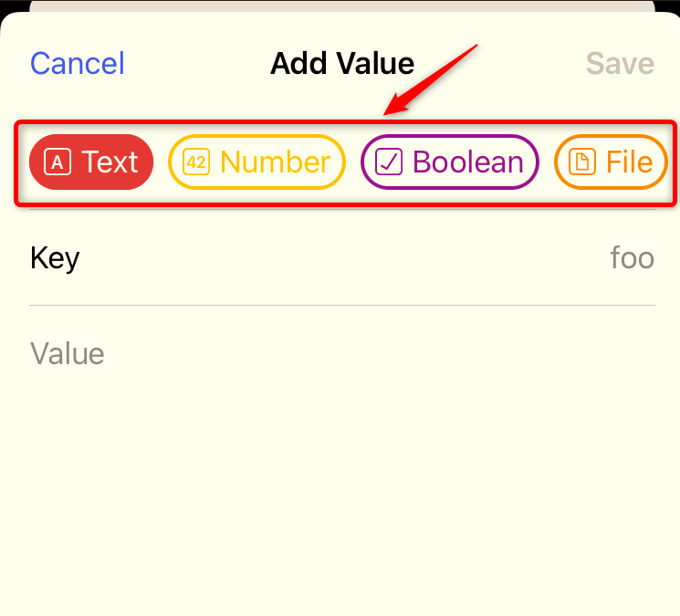The height and width of the screenshot is (616, 680).
Task: Click the document icon in the File chip
Action: tap(581, 162)
